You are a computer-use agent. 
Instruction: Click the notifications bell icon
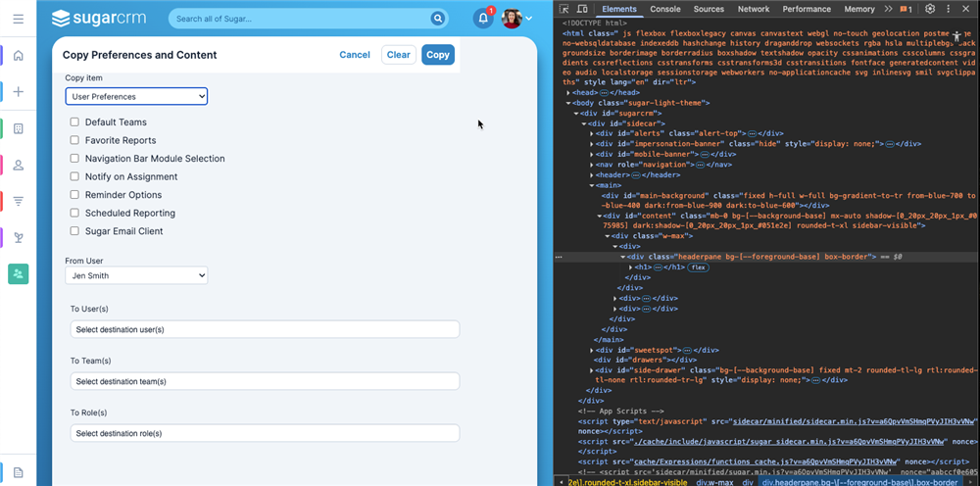coord(483,19)
